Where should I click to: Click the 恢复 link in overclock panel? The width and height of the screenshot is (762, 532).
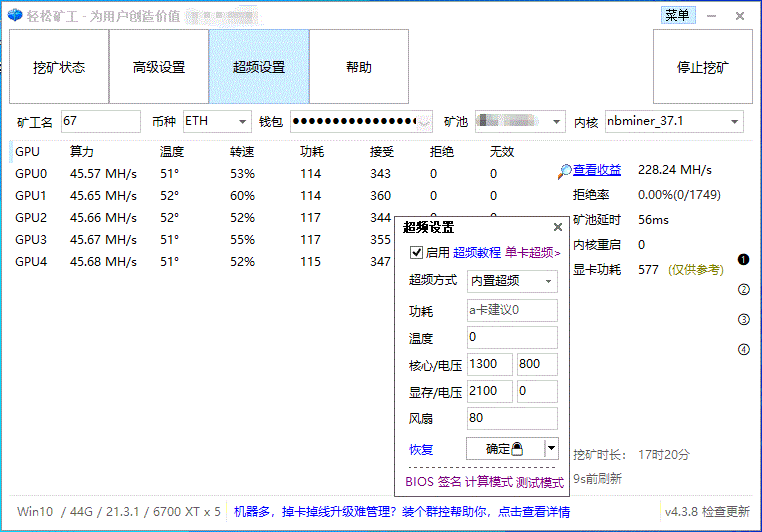point(421,449)
